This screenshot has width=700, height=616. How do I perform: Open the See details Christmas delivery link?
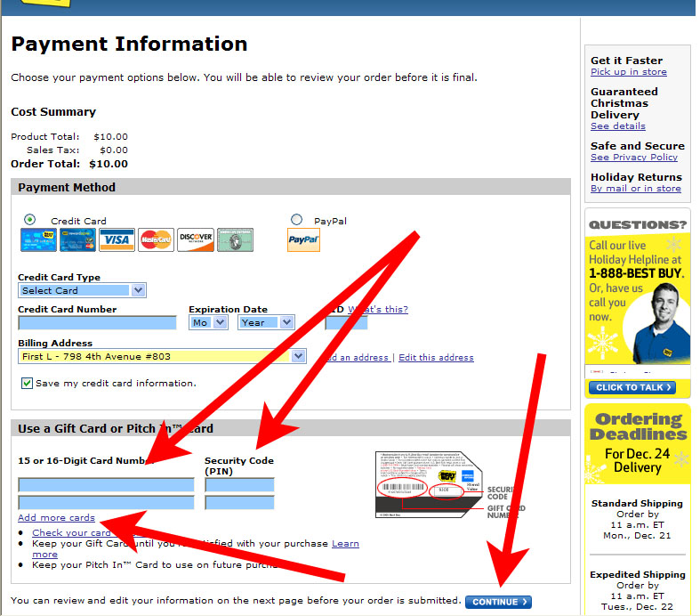pos(618,126)
